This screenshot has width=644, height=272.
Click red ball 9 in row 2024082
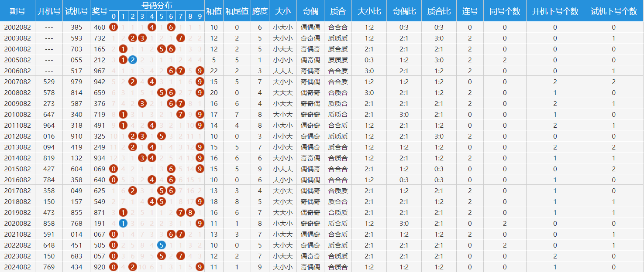[x=200, y=267]
